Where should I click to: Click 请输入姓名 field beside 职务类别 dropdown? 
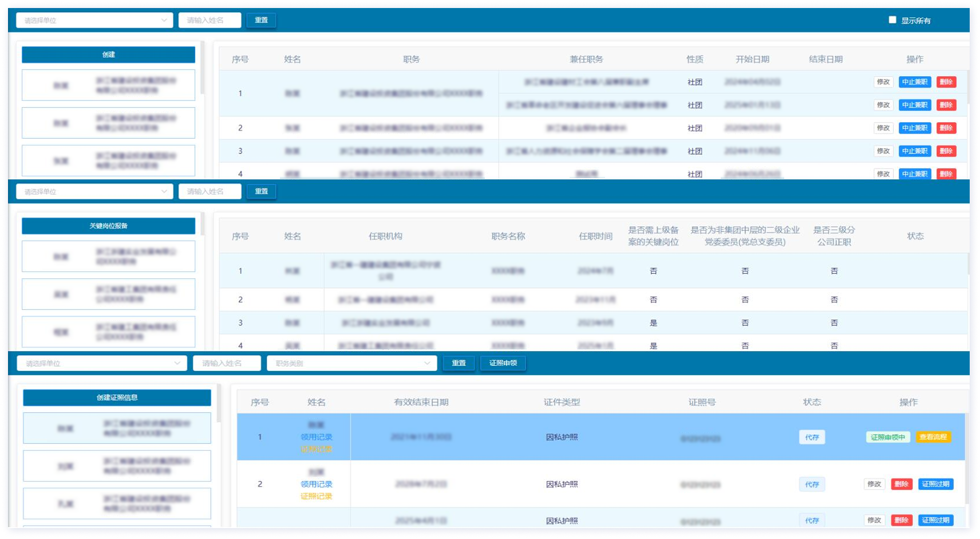click(x=227, y=363)
